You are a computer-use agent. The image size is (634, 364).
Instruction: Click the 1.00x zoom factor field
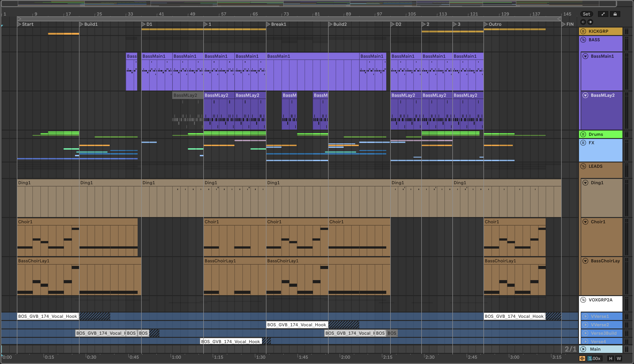click(594, 358)
